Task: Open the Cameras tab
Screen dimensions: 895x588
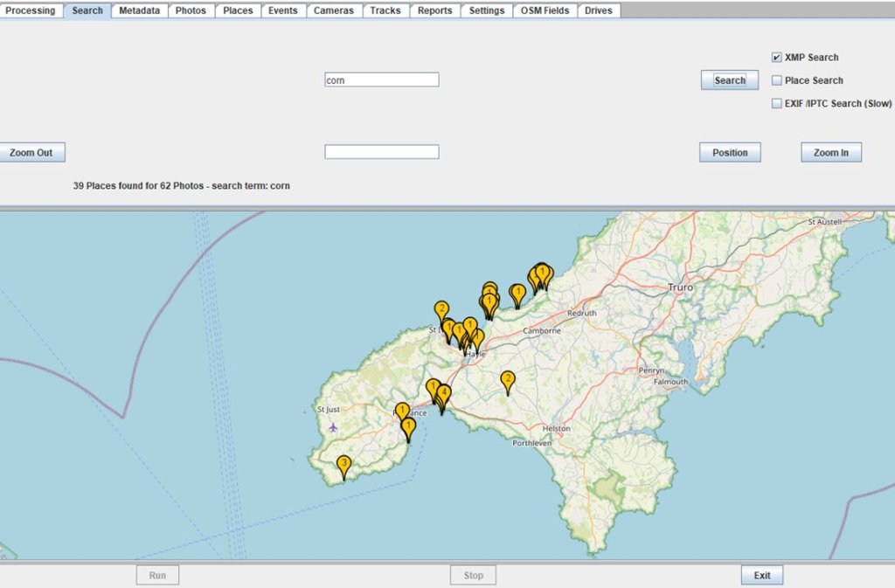Action: (x=334, y=10)
